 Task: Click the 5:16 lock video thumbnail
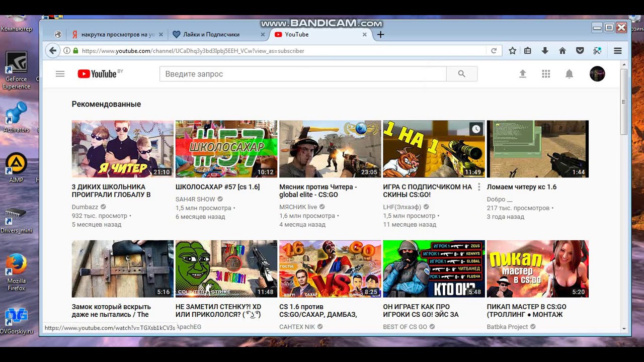[x=123, y=269]
